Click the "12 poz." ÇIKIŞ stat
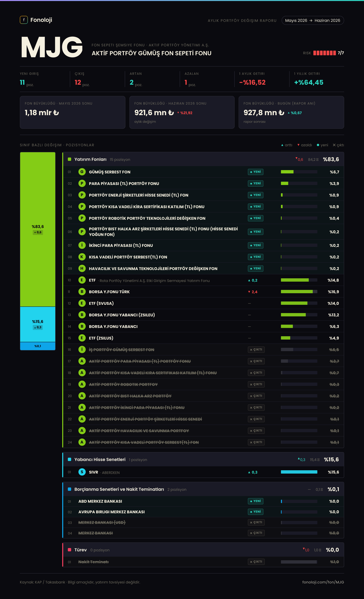 click(x=82, y=83)
